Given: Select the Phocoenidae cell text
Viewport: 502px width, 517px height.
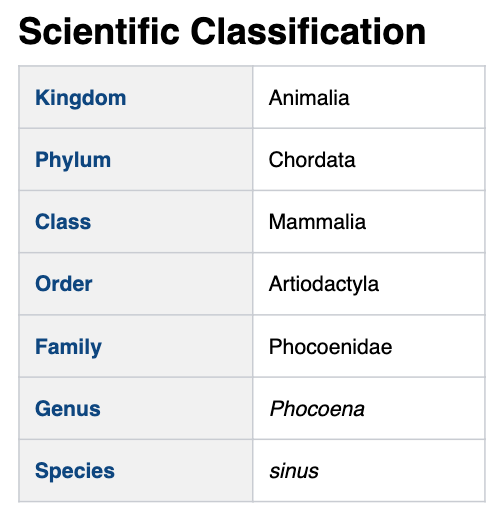Looking at the screenshot, I should [330, 347].
